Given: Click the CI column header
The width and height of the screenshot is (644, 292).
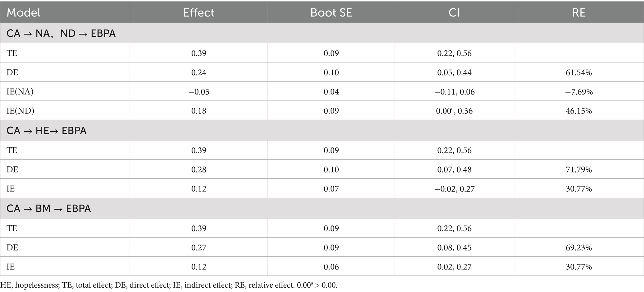Looking at the screenshot, I should click(454, 12).
